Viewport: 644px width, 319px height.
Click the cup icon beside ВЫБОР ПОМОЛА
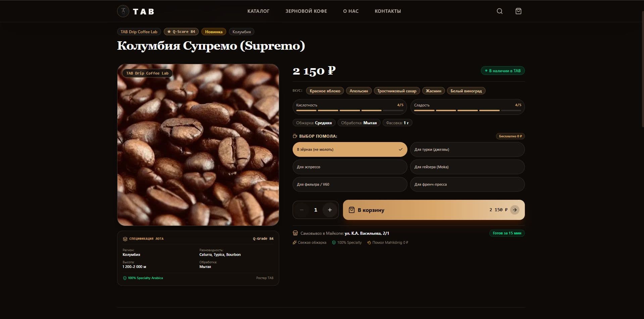tap(295, 136)
